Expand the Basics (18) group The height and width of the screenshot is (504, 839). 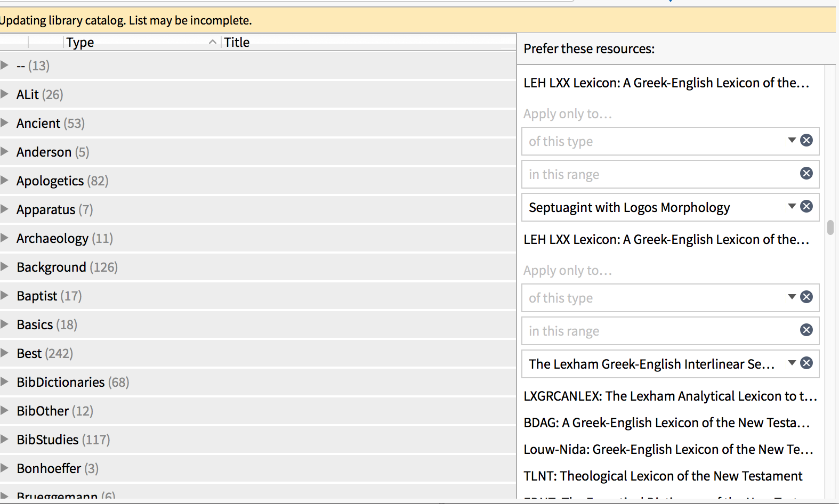5,324
